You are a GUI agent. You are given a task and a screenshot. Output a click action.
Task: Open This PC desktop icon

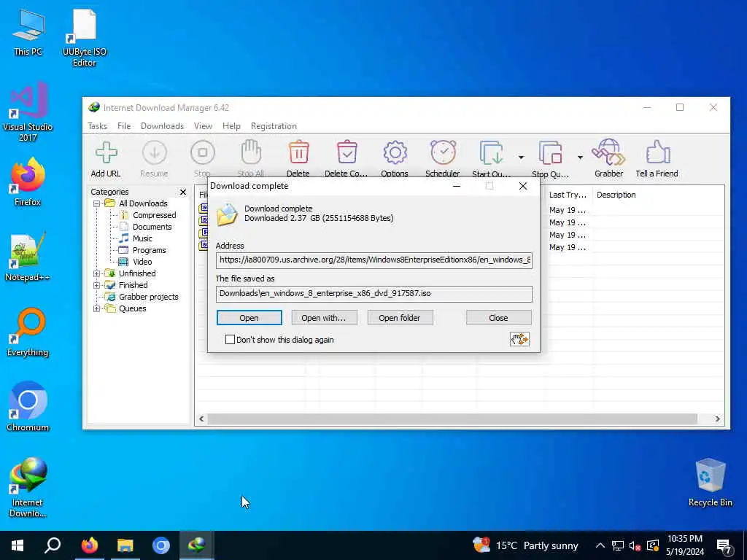click(x=28, y=32)
